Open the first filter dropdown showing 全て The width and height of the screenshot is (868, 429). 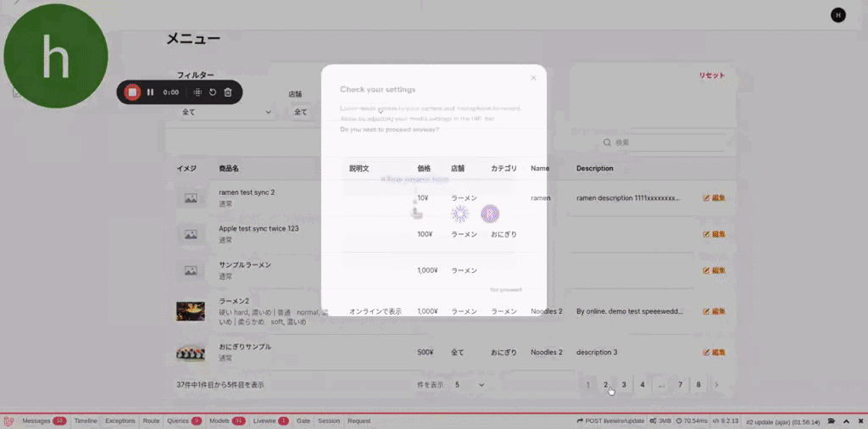[226, 112]
